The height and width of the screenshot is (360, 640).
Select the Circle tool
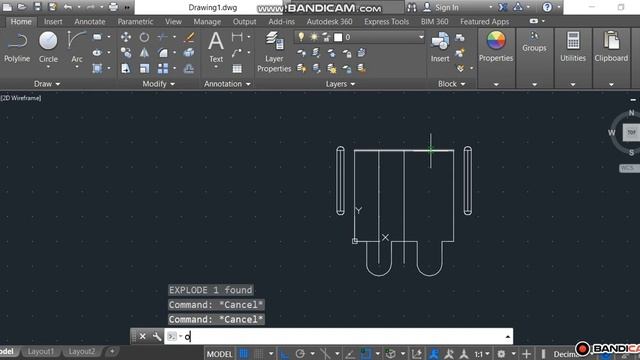pyautogui.click(x=48, y=47)
